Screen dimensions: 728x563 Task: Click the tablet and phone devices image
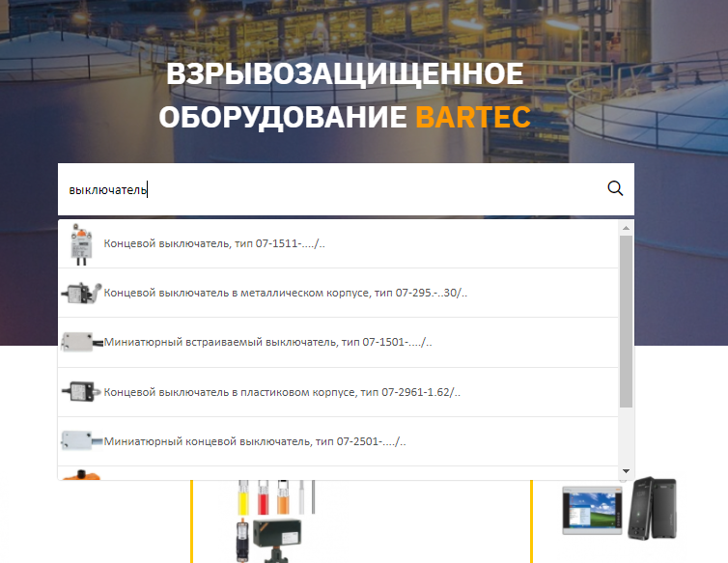pos(619,509)
